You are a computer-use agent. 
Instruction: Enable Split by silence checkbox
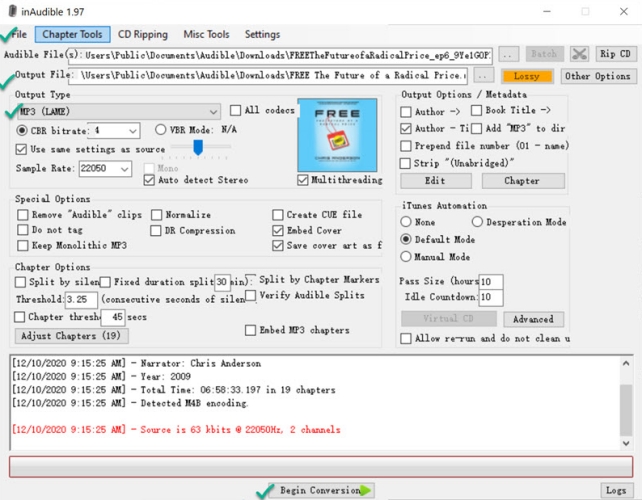click(x=20, y=282)
